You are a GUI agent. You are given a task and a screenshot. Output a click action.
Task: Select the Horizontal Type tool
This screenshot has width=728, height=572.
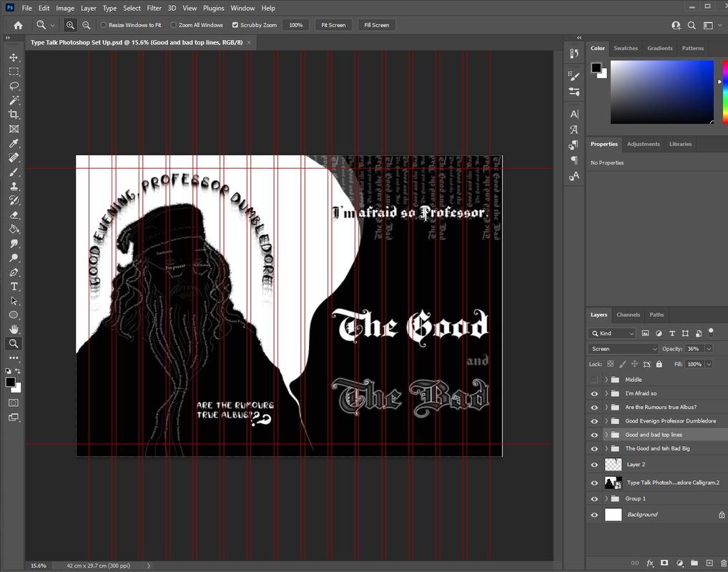14,287
